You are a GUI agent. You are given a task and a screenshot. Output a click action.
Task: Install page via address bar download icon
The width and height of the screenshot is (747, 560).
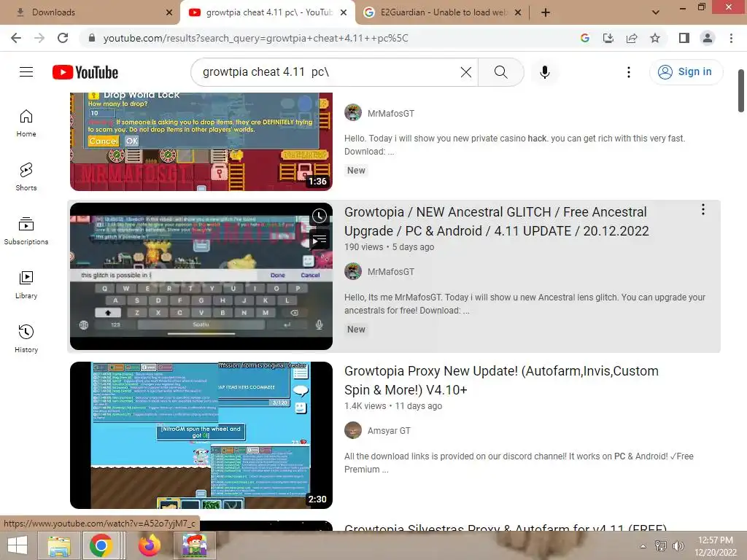click(608, 38)
